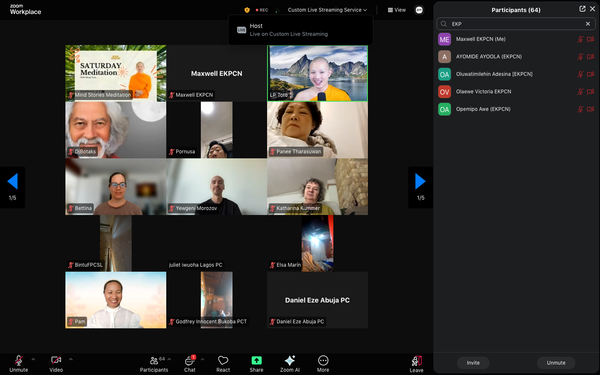600x375 pixels.
Task: Select the Katharina Kummer video tile
Action: [318, 187]
